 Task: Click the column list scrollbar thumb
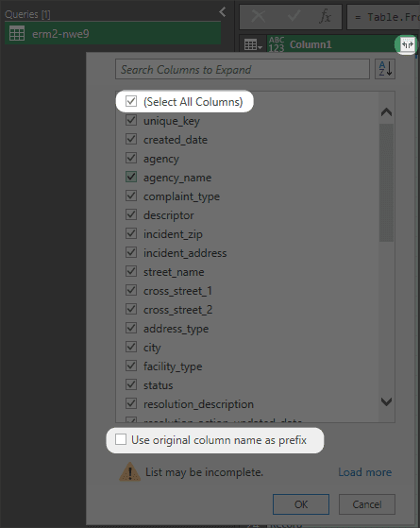386,182
